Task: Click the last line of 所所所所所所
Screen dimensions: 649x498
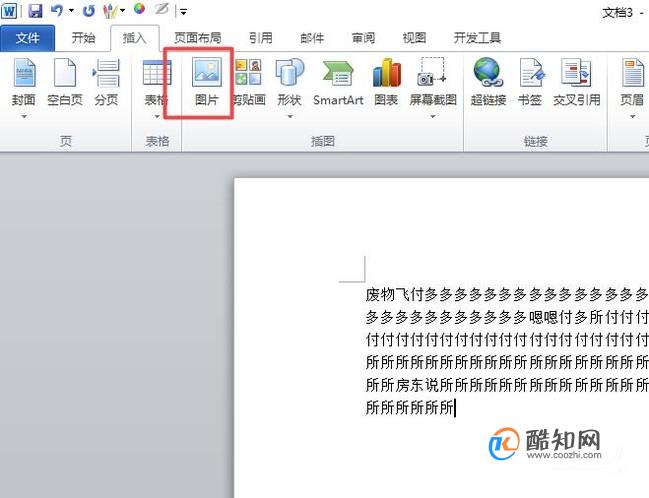Action: (410, 408)
